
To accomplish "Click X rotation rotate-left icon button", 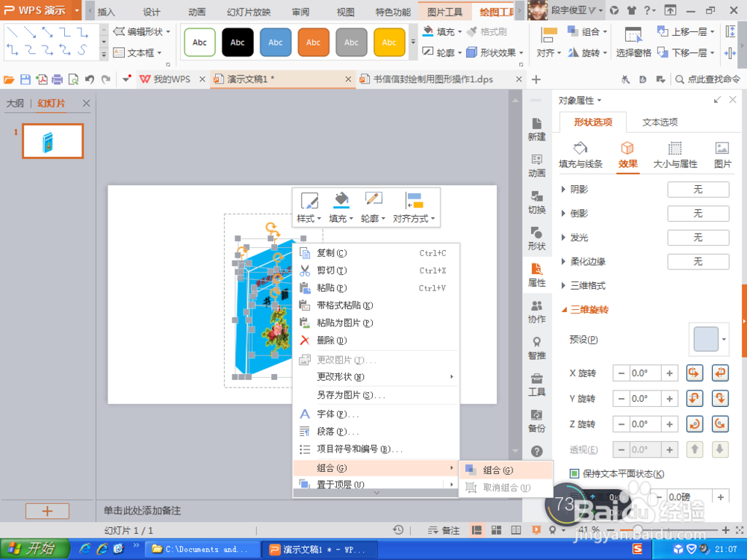I will tap(695, 373).
